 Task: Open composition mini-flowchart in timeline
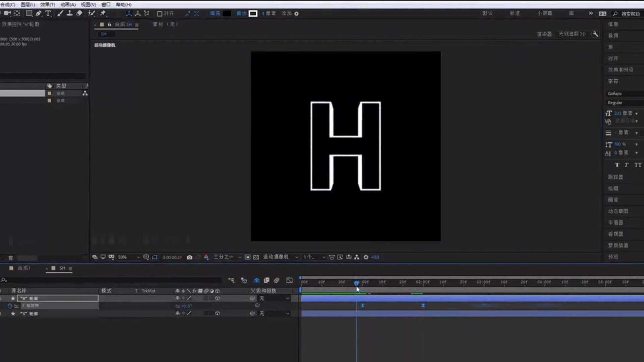[231, 280]
